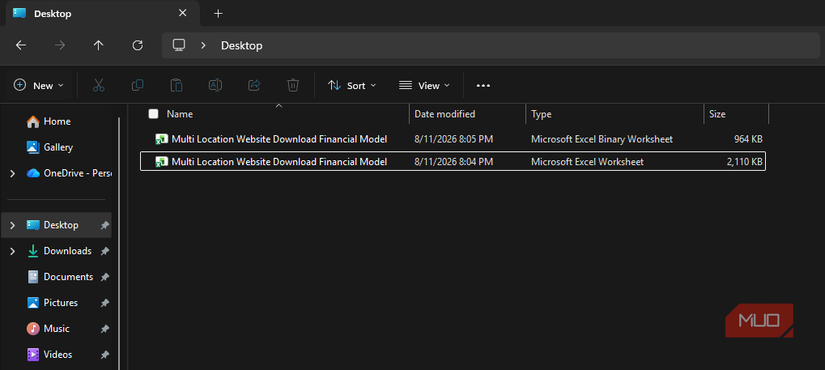Unpin Desktop from quick access
This screenshot has width=825, height=370.
pyautogui.click(x=105, y=225)
